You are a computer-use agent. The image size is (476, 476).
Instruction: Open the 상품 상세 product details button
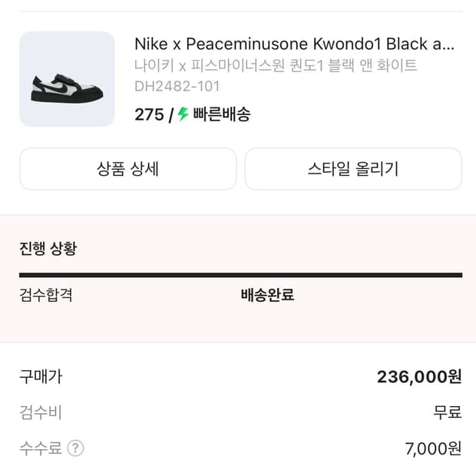[127, 169]
